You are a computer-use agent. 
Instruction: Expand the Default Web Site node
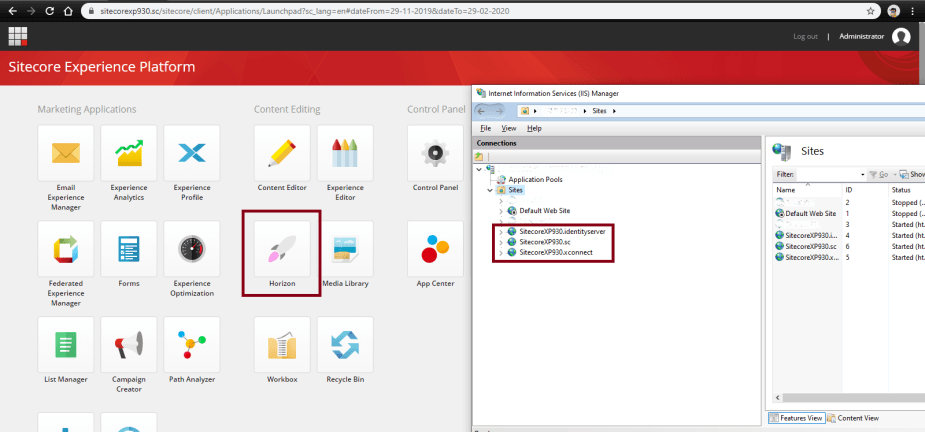[x=501, y=211]
